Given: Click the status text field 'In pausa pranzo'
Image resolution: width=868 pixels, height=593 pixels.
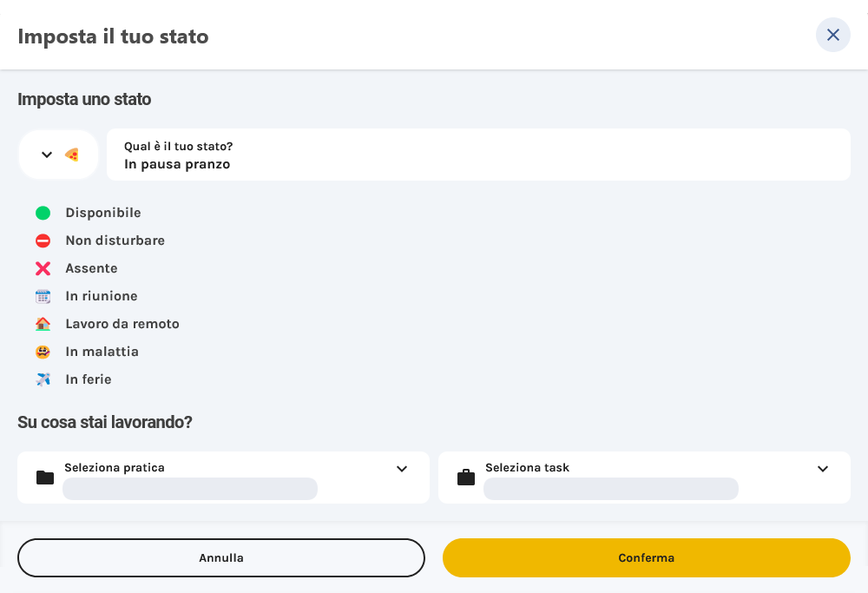Looking at the screenshot, I should click(477, 163).
